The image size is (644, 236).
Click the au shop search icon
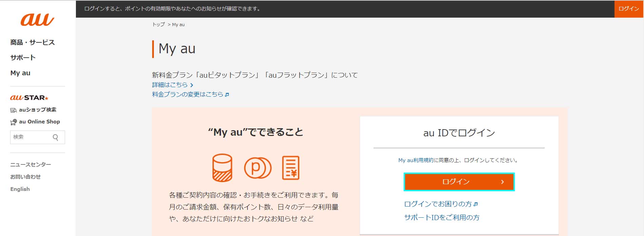coord(13,110)
